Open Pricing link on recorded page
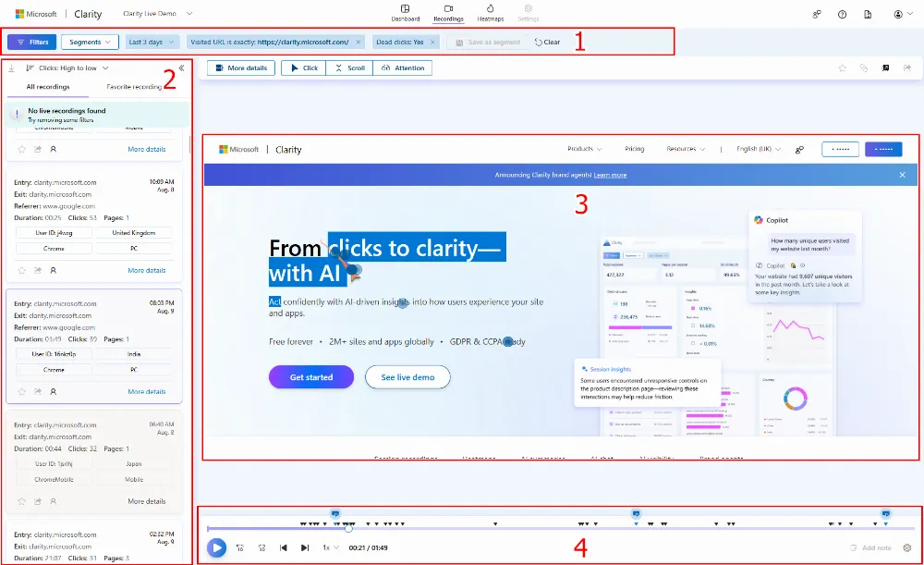Viewport: 924px width, 565px height. click(x=634, y=149)
